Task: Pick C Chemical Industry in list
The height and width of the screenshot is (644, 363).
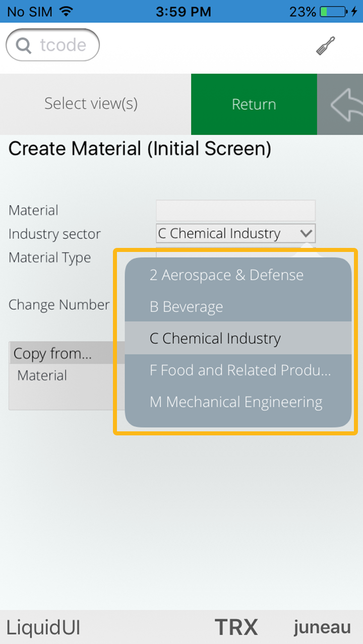Action: point(215,339)
